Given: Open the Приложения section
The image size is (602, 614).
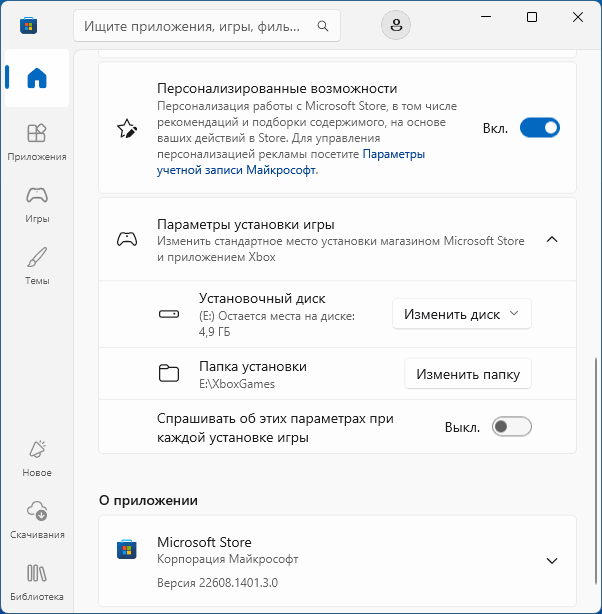Looking at the screenshot, I should pos(37,143).
